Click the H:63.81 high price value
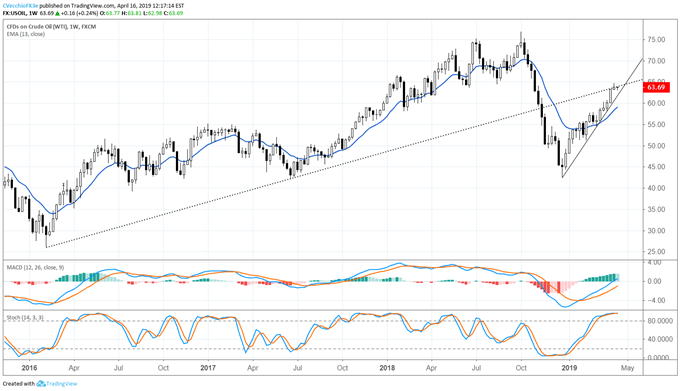 [x=131, y=13]
